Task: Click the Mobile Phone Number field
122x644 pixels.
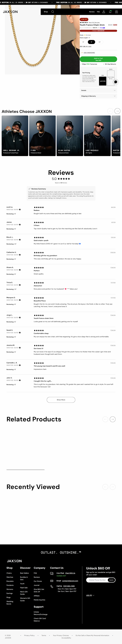Action: (x=97, y=580)
